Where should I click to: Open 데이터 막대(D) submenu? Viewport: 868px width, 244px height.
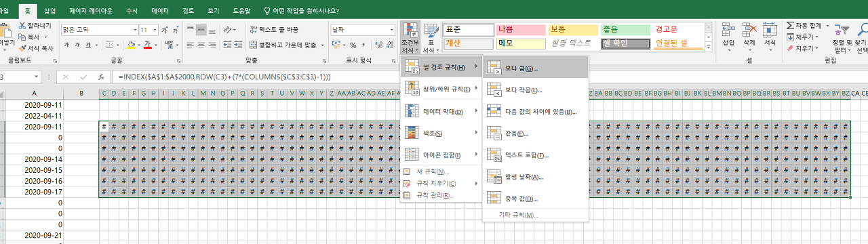[x=440, y=110]
